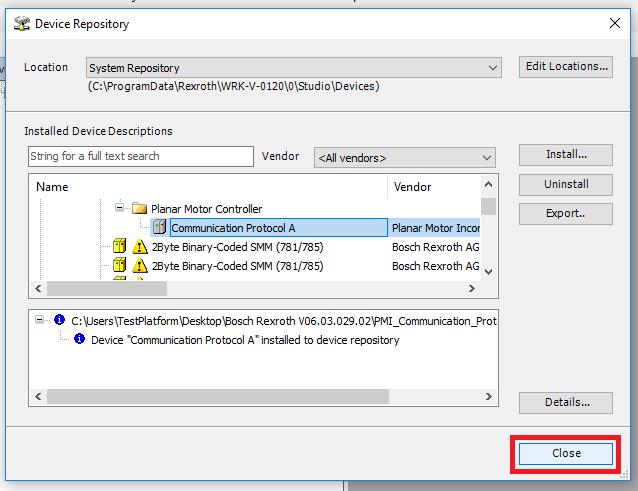Screen dimensions: 638x491
Task: Click the Vendor column header
Action: [435, 187]
